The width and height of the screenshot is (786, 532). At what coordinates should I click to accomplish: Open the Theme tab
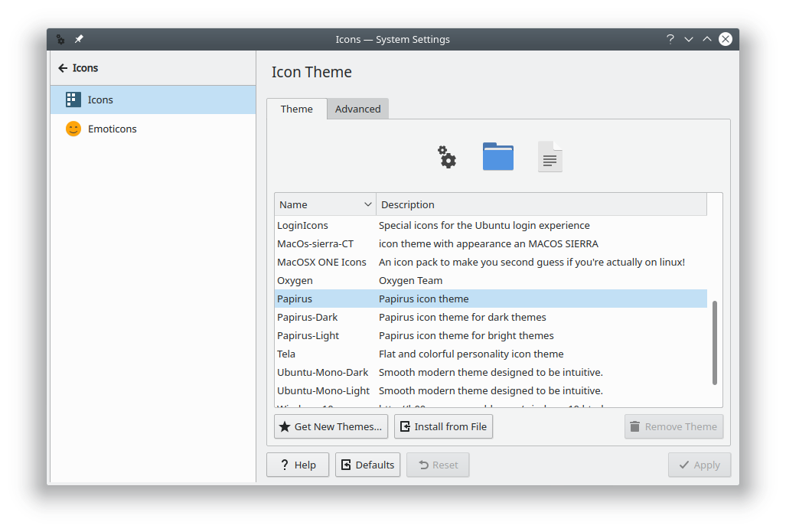(x=296, y=109)
